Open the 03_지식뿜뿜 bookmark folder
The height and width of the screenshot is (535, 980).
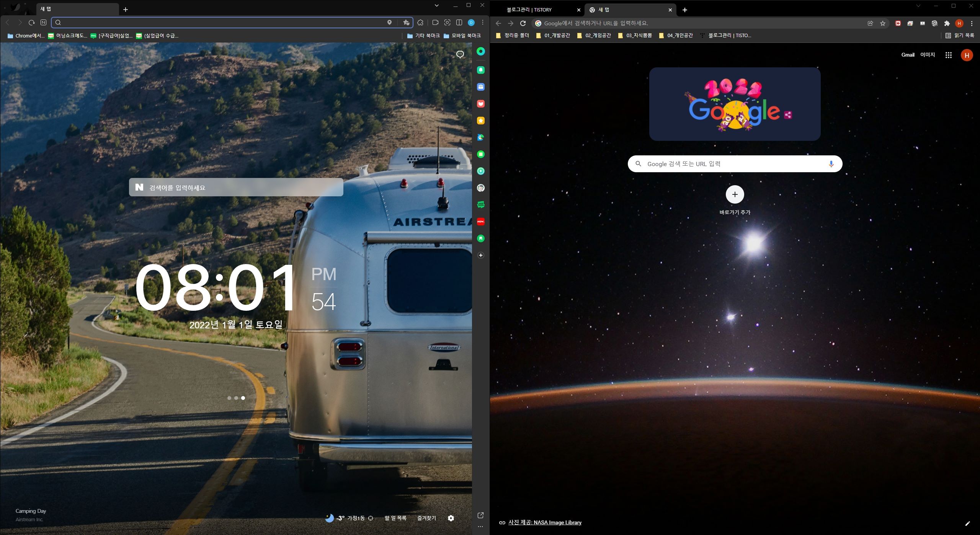pos(635,36)
